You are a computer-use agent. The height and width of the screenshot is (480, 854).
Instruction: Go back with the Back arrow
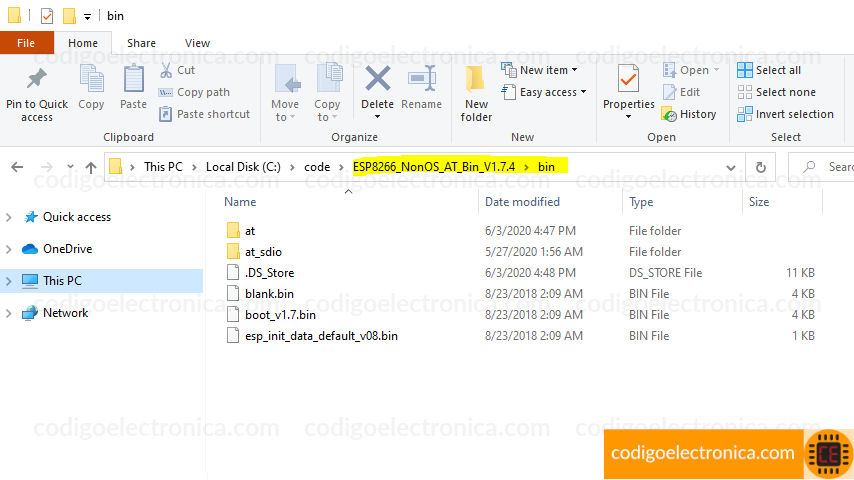pos(17,167)
